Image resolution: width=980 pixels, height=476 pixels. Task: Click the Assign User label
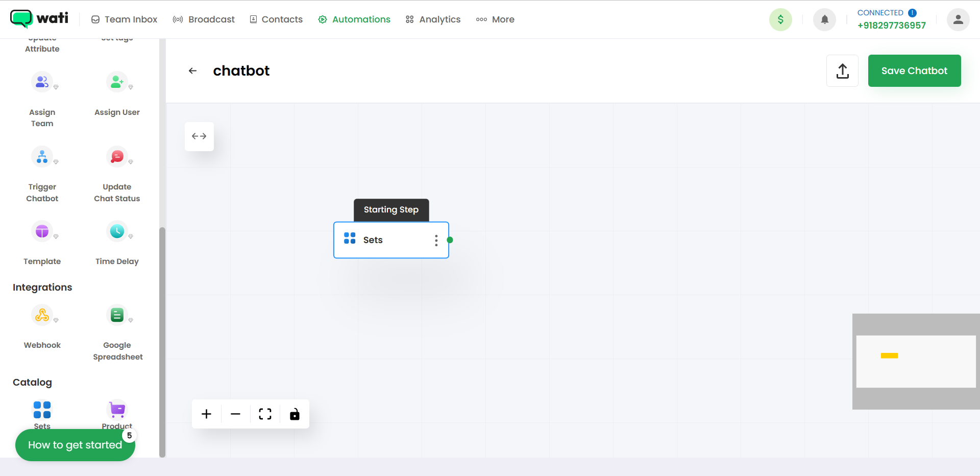[x=117, y=112]
